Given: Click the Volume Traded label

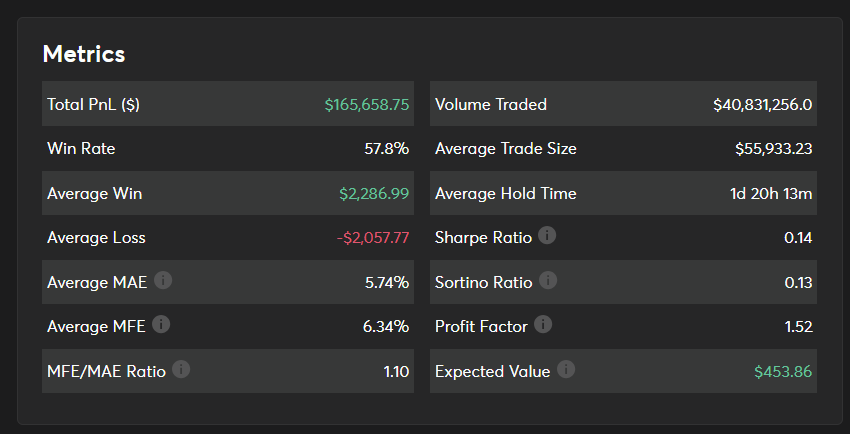Looking at the screenshot, I should [x=491, y=104].
